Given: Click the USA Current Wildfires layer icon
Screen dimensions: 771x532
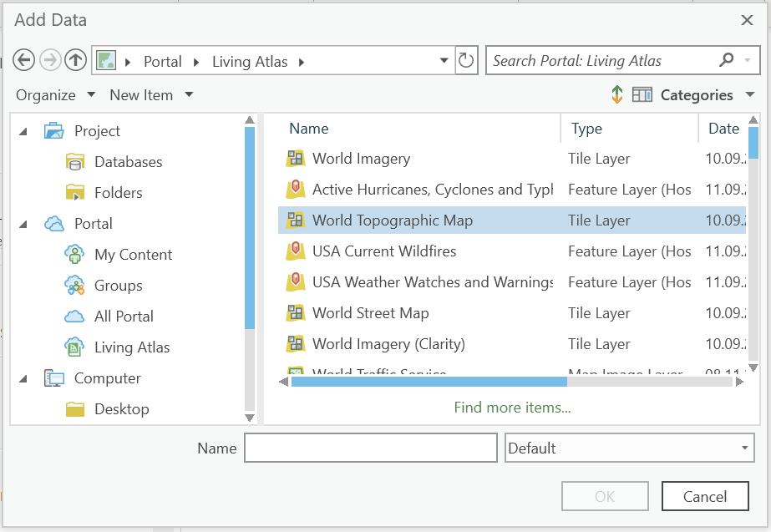Looking at the screenshot, I should point(296,251).
